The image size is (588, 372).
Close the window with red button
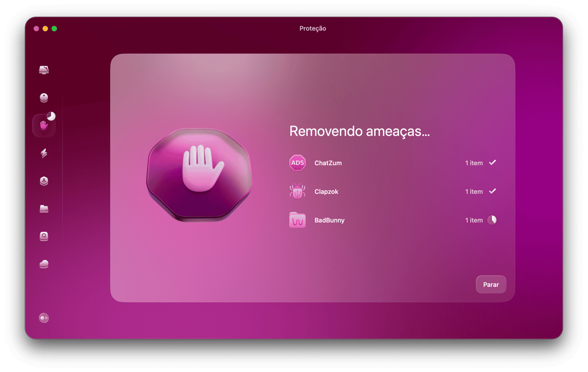(x=36, y=29)
